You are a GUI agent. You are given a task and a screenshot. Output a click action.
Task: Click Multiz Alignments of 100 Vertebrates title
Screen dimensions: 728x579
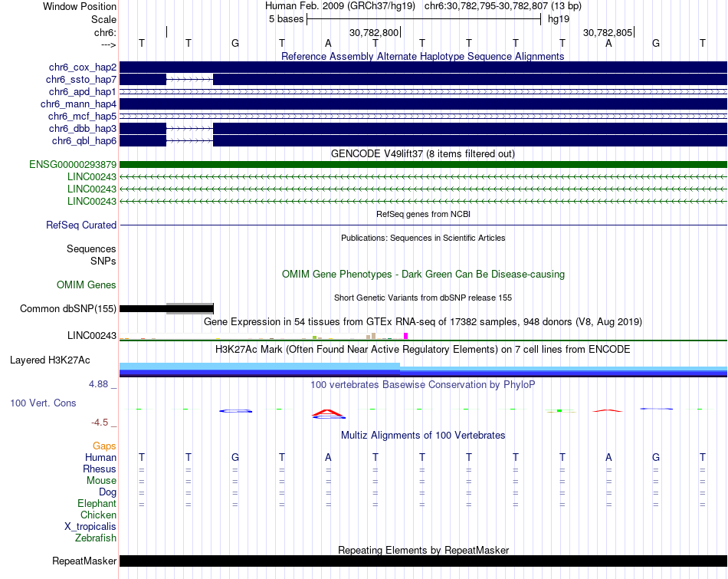click(423, 436)
